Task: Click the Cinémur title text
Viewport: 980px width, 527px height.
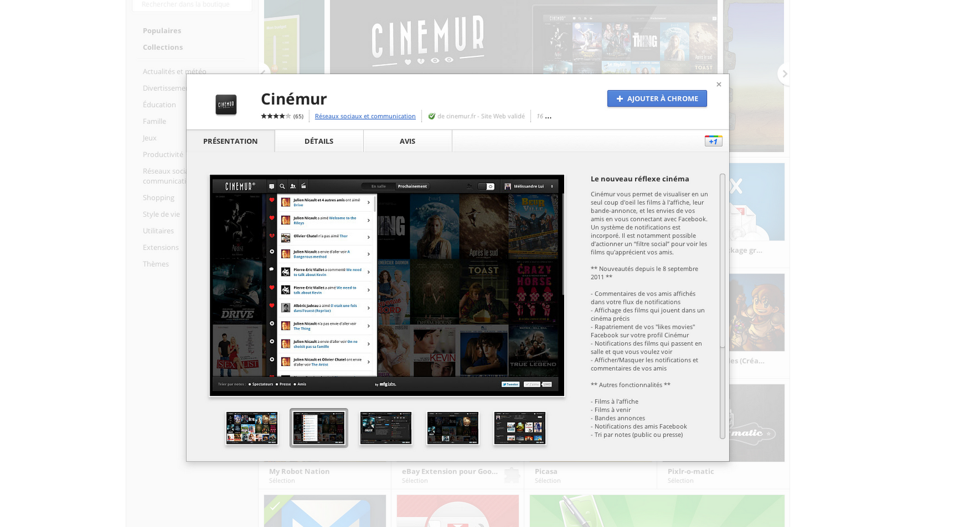Action: coord(294,99)
